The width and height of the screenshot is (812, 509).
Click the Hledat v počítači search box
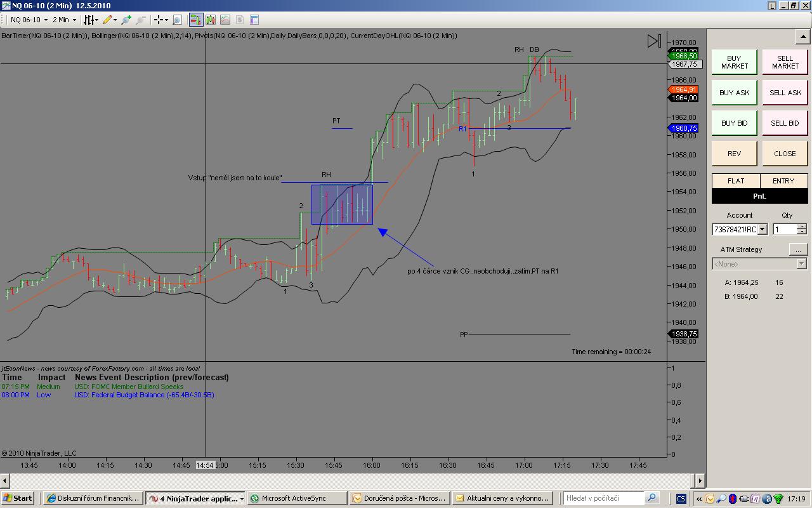(x=603, y=498)
